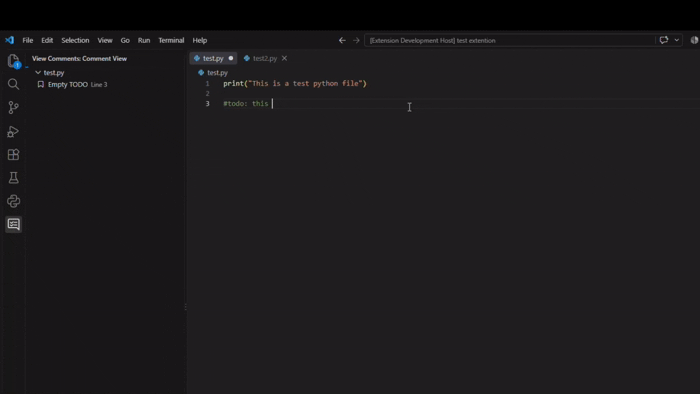The image size is (700, 394).
Task: Click the unsaved dot on the test.py tab
Action: tap(231, 58)
